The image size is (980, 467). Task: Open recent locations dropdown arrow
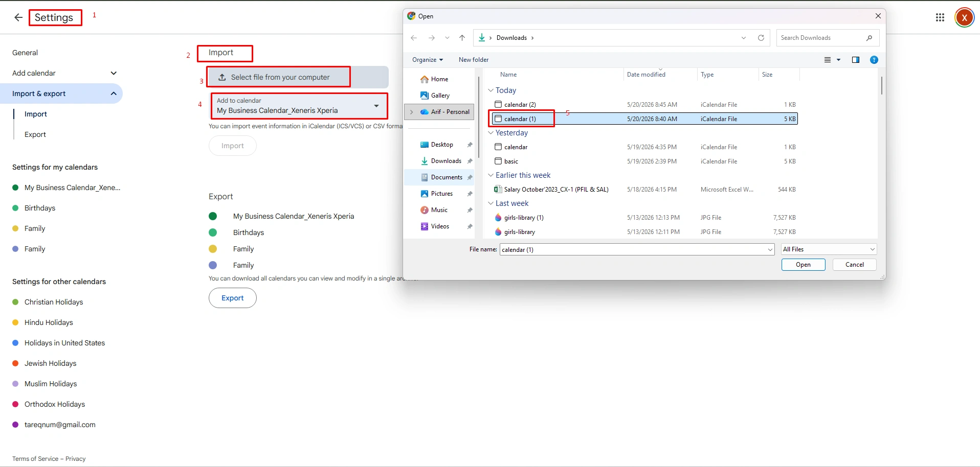[x=447, y=38]
